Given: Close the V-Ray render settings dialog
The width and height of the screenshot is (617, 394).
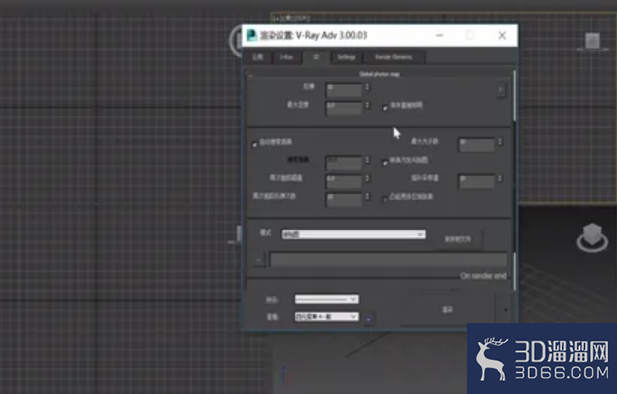Looking at the screenshot, I should pos(502,35).
